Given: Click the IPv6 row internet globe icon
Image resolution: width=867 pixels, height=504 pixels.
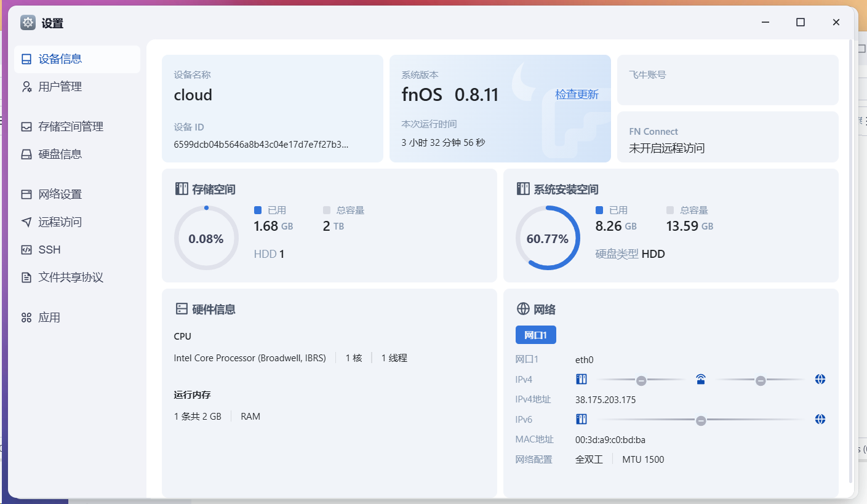Looking at the screenshot, I should click(x=820, y=419).
